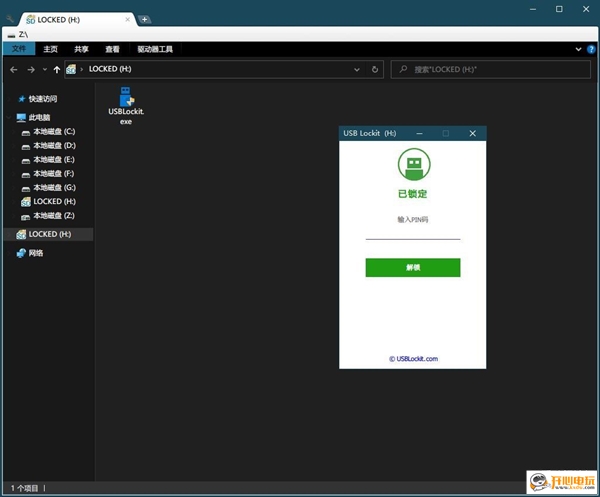Image resolution: width=600 pixels, height=497 pixels.
Task: Expand the 网络 tree node
Action: [9, 253]
